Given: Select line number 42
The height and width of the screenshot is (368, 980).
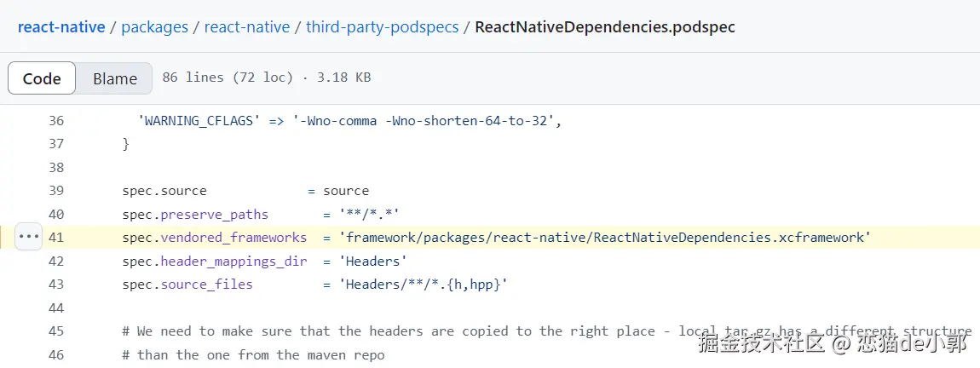Looking at the screenshot, I should pos(56,262).
